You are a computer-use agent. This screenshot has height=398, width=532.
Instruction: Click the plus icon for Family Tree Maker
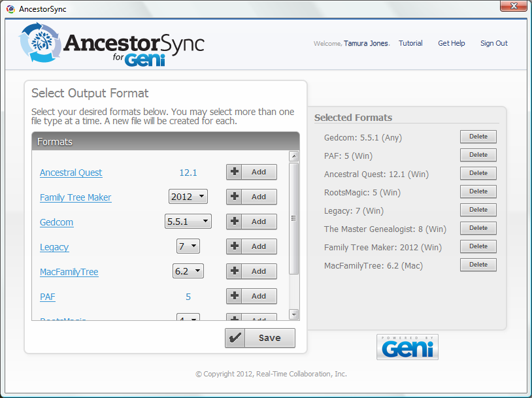click(234, 197)
